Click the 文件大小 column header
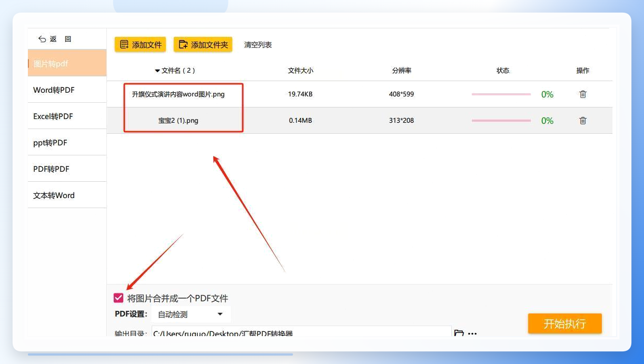The image size is (644, 364). click(301, 71)
